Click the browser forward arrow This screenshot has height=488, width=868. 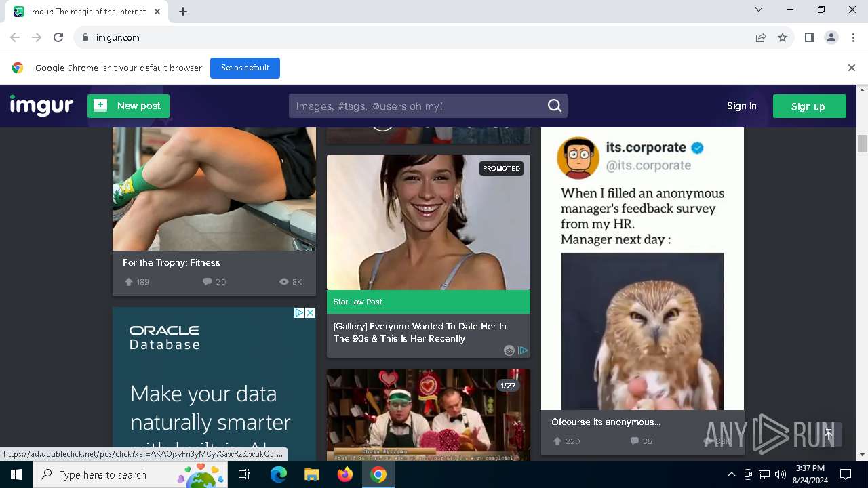(37, 37)
